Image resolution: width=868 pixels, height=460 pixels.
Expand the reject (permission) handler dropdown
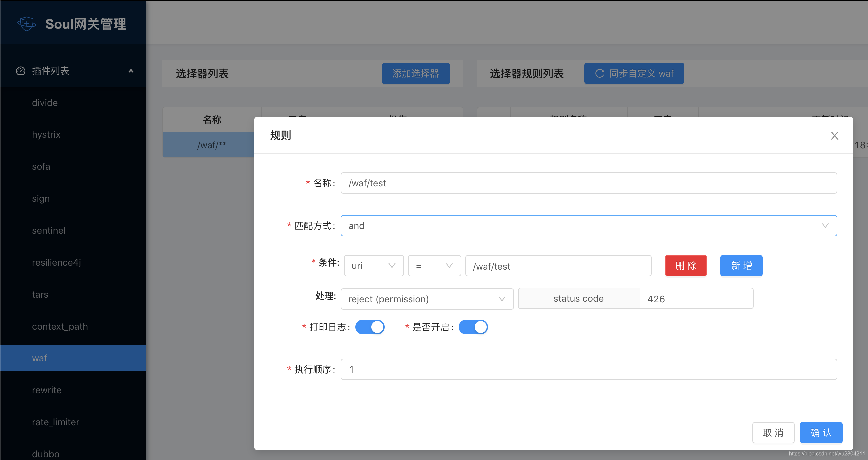(x=427, y=299)
